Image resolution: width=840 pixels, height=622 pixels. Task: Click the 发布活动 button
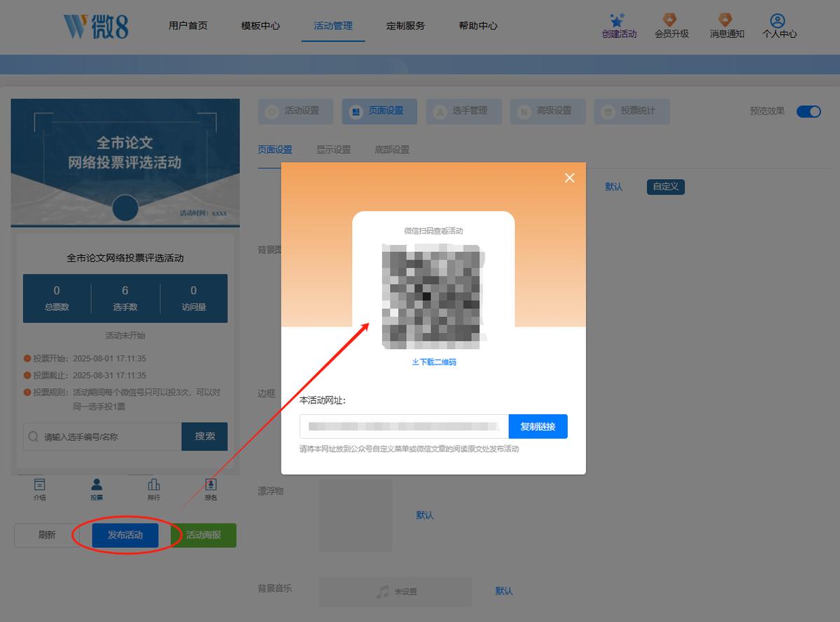click(x=125, y=535)
